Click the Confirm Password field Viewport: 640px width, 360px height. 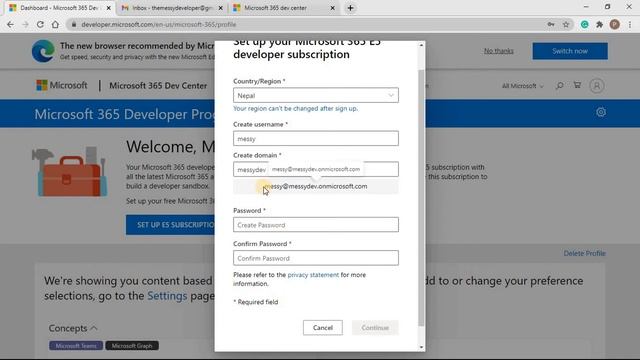click(316, 258)
